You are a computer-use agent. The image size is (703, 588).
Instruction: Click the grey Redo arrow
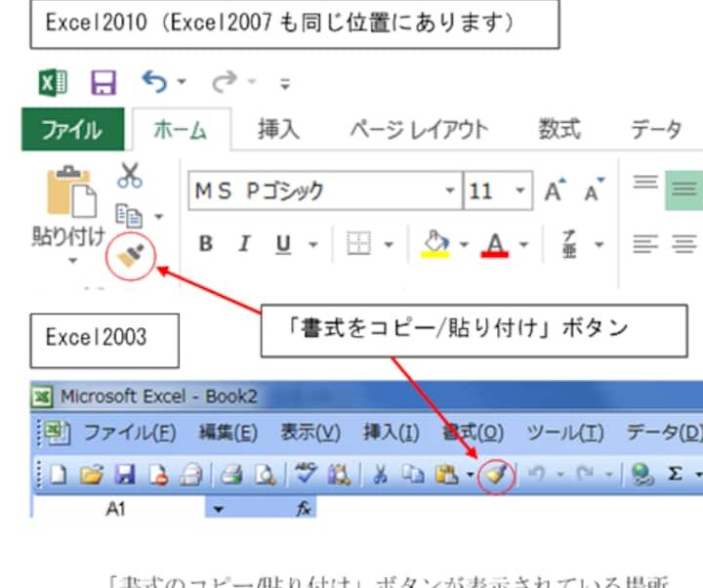click(x=225, y=82)
